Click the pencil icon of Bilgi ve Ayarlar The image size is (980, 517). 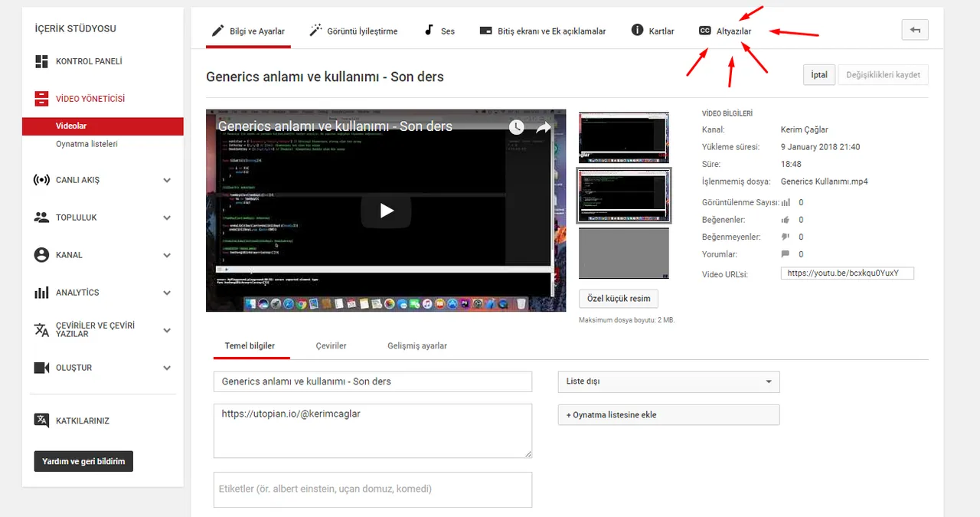tap(217, 31)
